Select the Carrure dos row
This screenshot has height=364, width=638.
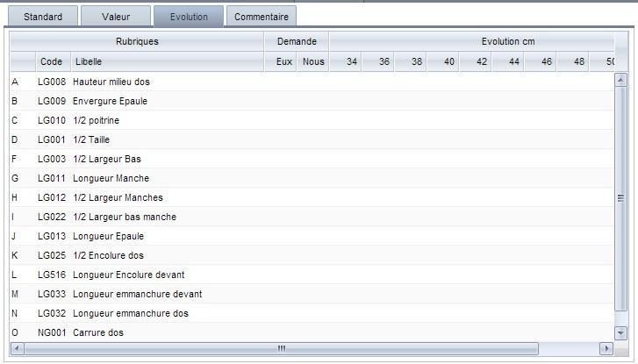click(x=98, y=332)
